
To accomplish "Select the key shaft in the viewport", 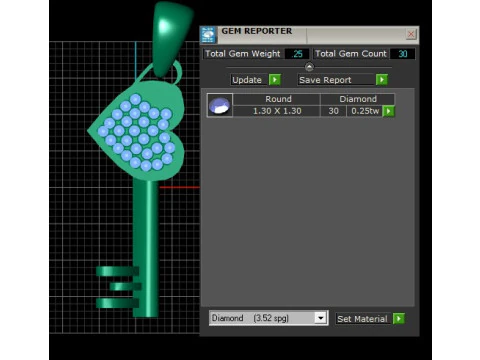I will 145,248.
